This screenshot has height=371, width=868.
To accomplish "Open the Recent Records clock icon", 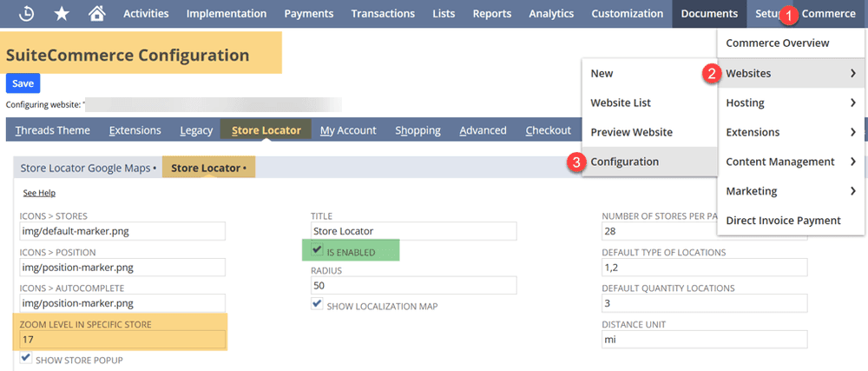I will pos(26,14).
